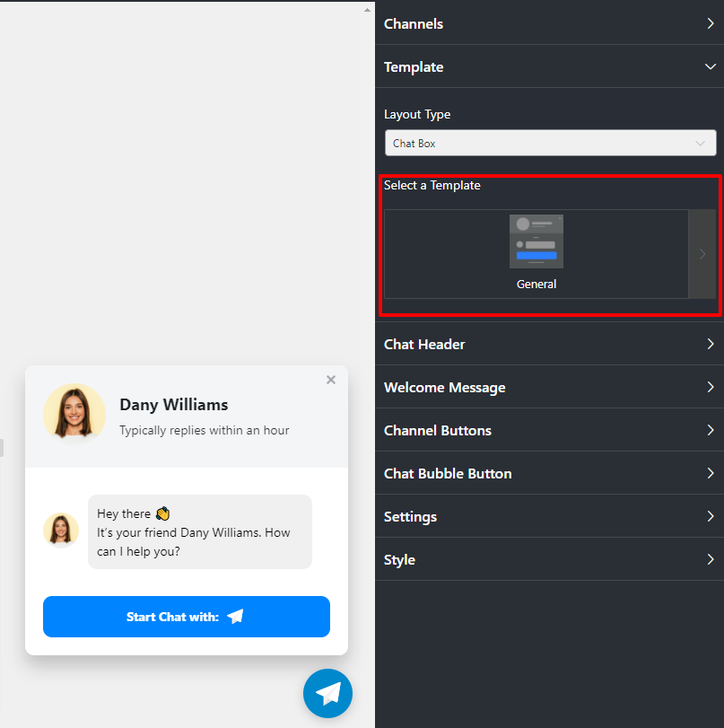Collapse the Template section
Screen dimensions: 724x728
click(711, 66)
